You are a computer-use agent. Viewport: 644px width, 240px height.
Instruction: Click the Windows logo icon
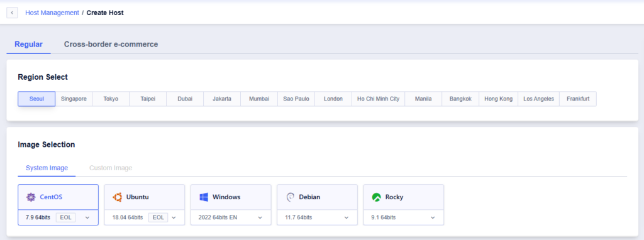[x=204, y=197]
